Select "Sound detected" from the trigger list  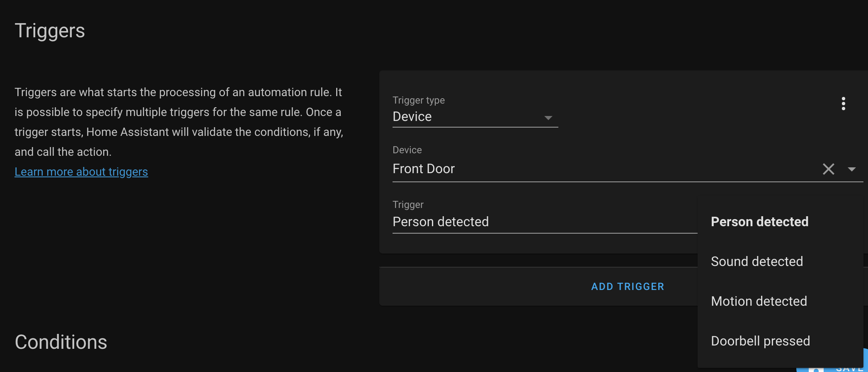[x=757, y=261]
